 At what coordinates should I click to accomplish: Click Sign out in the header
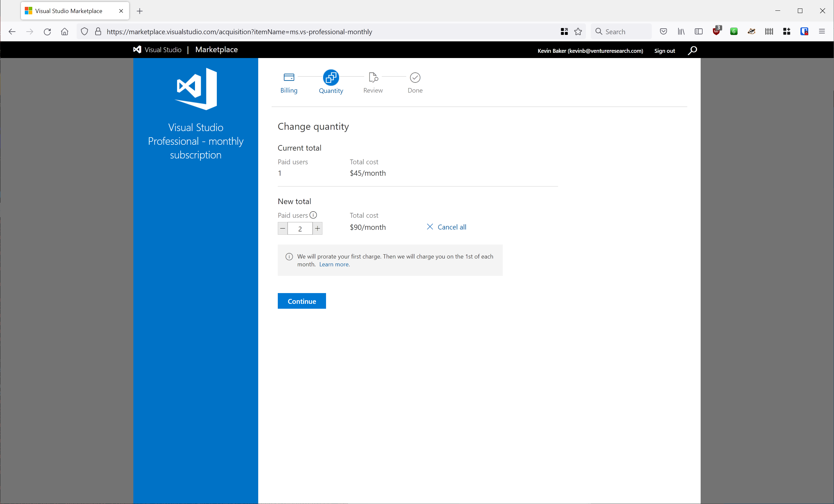(664, 51)
